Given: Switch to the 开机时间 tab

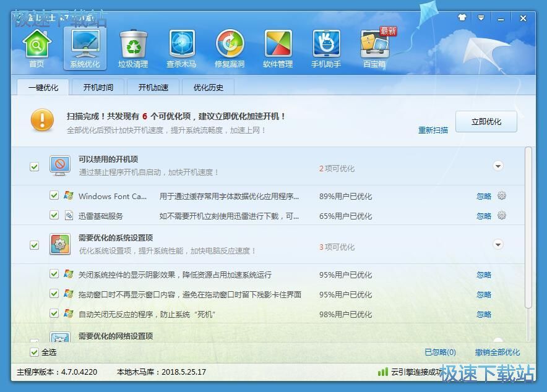Looking at the screenshot, I should click(x=98, y=87).
